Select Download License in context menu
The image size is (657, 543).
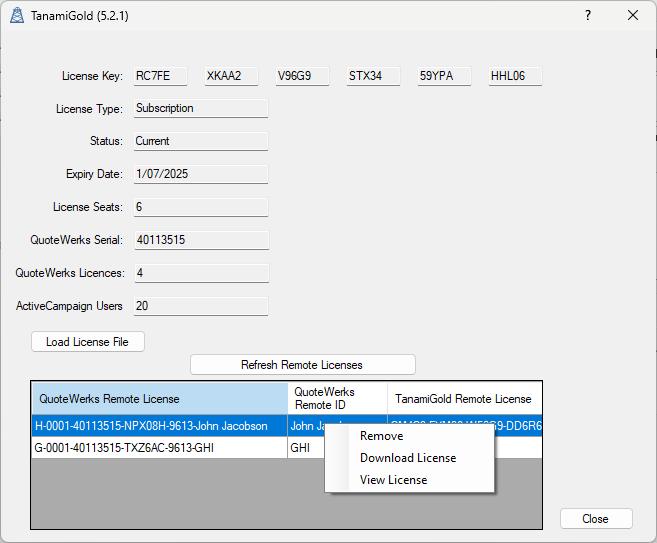pos(408,458)
